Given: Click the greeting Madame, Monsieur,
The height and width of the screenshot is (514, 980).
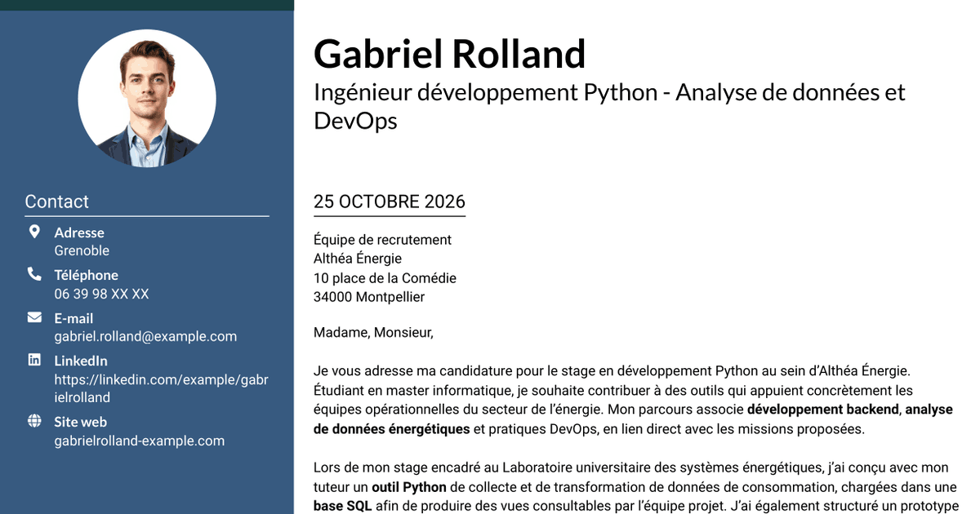Looking at the screenshot, I should tap(374, 332).
